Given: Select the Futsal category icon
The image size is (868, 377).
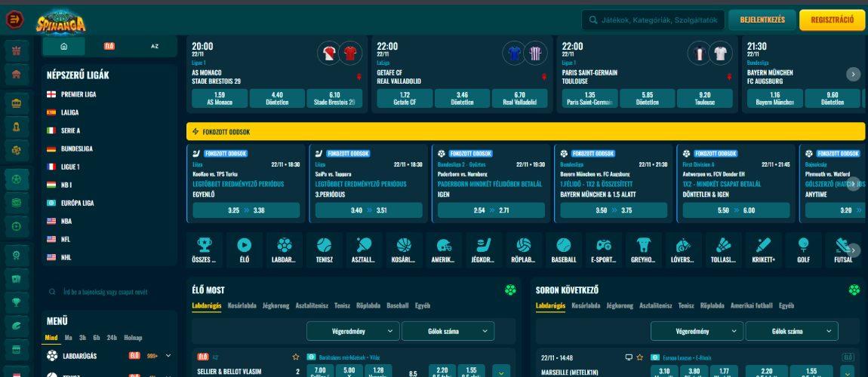Looking at the screenshot, I should point(843,250).
